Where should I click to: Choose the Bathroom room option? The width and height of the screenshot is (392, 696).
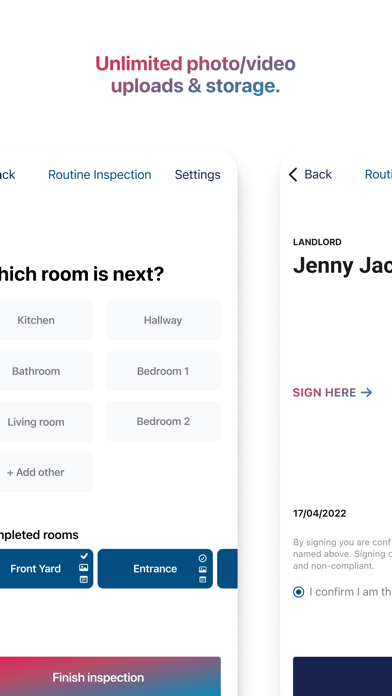(46, 371)
